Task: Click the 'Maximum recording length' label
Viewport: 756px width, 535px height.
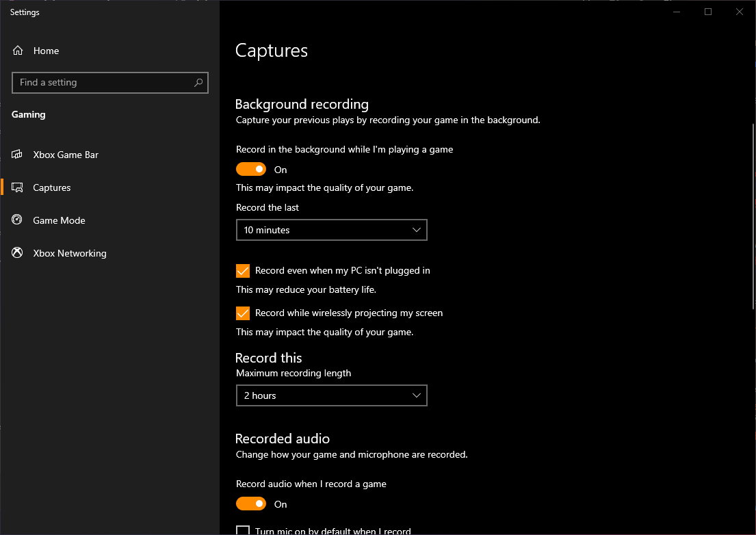Action: (x=293, y=373)
